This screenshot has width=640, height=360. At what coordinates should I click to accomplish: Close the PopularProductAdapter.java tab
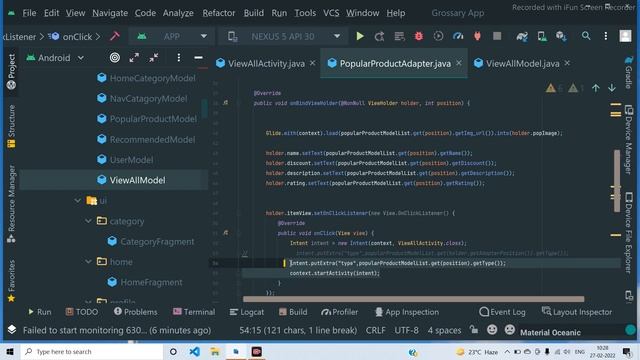click(x=459, y=63)
